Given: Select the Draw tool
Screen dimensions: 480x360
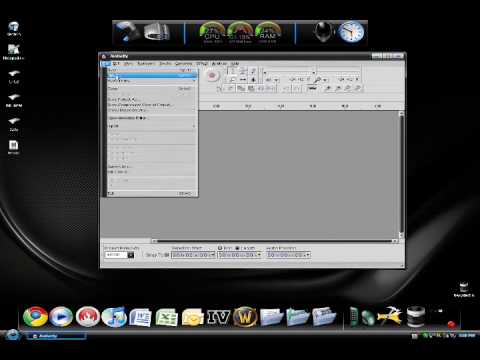Looking at the screenshot, I should point(253,71).
